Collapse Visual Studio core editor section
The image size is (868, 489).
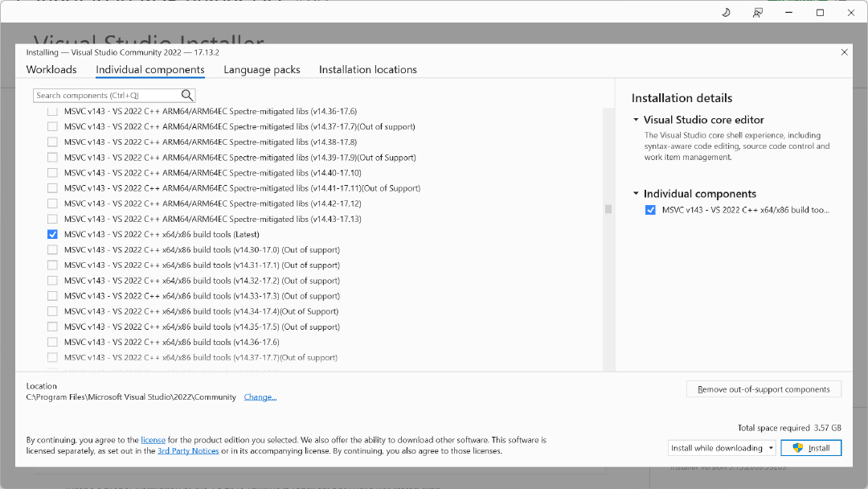click(x=636, y=120)
